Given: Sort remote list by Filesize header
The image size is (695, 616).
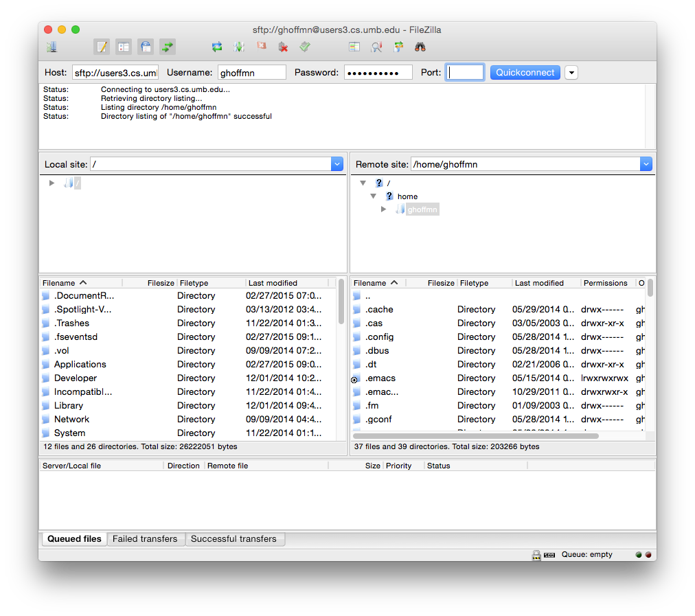Looking at the screenshot, I should 431,283.
